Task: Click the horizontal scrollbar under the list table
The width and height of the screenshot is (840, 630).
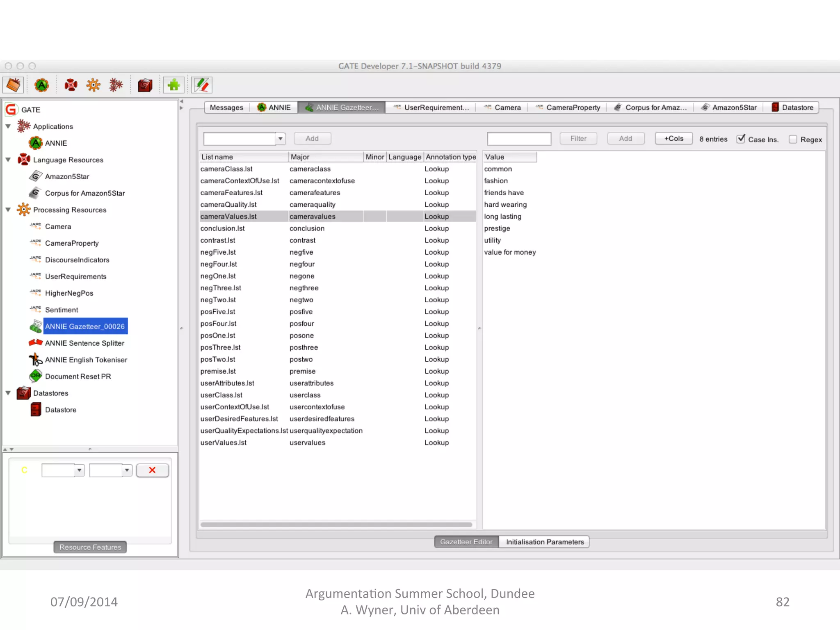Action: click(x=336, y=525)
